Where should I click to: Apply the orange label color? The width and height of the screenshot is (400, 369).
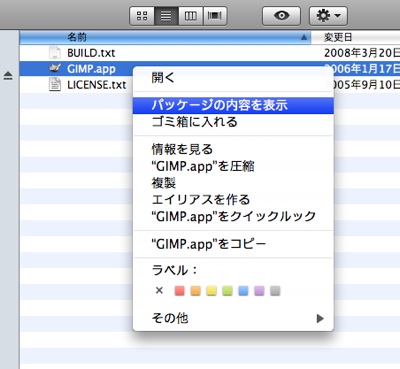pos(196,291)
